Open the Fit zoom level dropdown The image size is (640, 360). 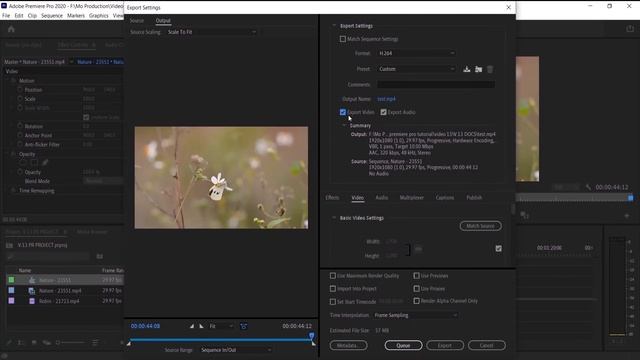[x=221, y=326]
